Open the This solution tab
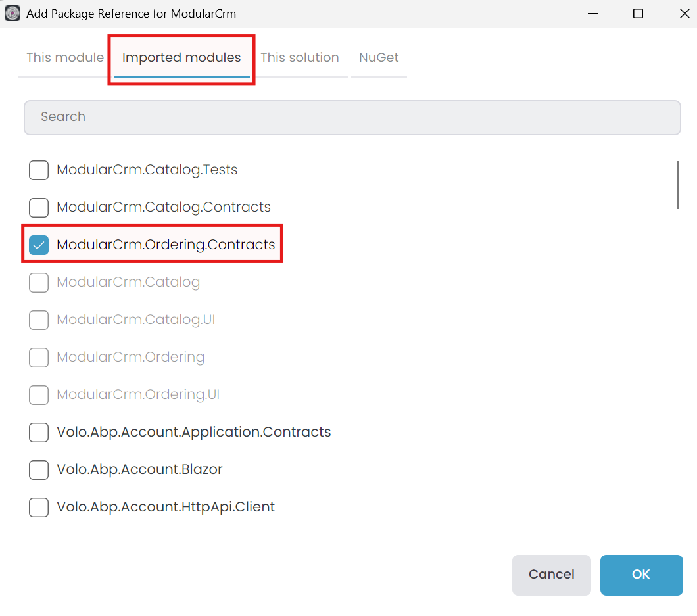This screenshot has width=697, height=616. 299,58
